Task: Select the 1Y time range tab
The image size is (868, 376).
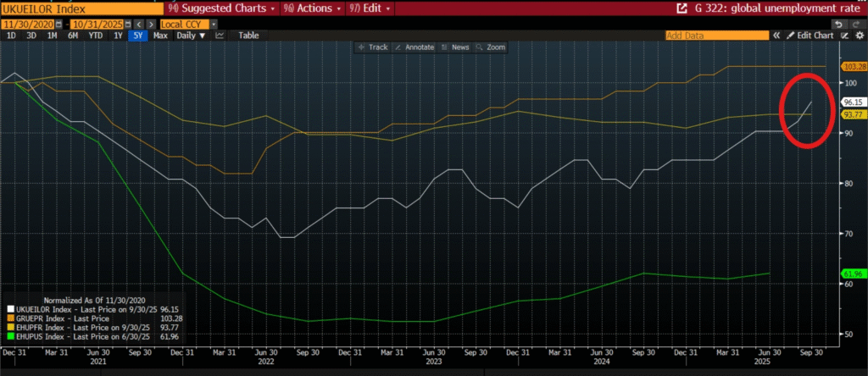Action: [x=117, y=36]
